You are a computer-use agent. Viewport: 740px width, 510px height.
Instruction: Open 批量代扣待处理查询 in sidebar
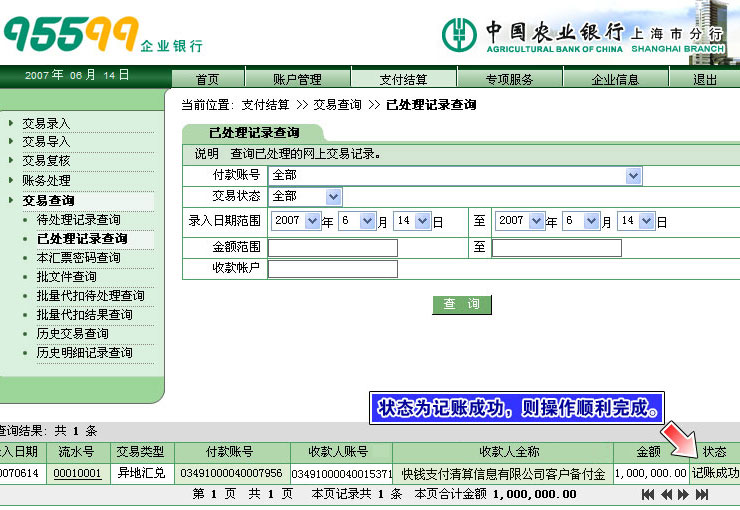point(90,295)
